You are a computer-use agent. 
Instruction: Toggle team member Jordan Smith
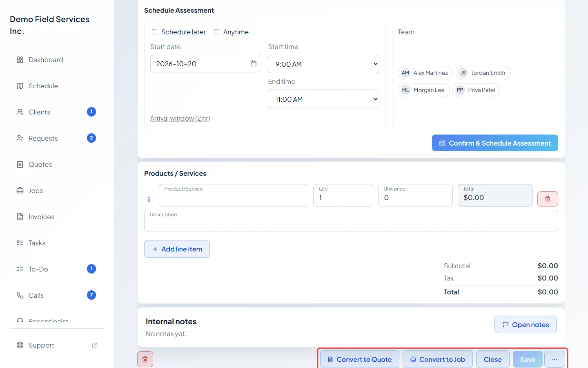(x=483, y=73)
